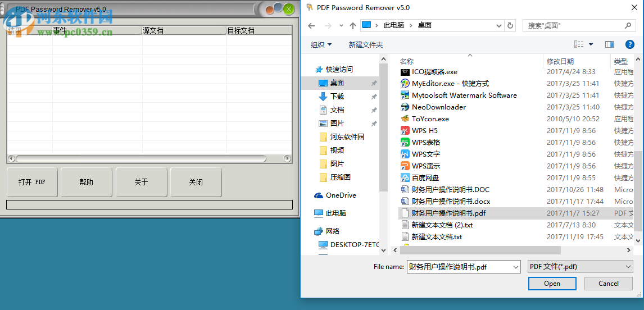
Task: Click the change view layout icon
Action: point(579,44)
